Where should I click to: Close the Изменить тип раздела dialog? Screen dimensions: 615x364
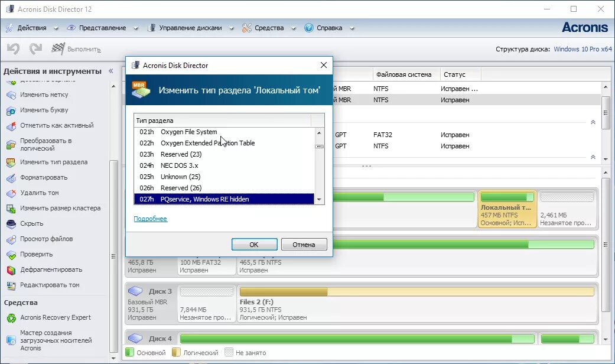324,65
